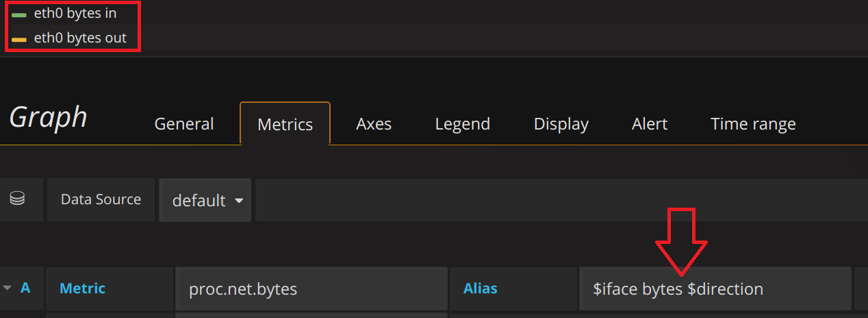Open the Display tab

pos(561,124)
